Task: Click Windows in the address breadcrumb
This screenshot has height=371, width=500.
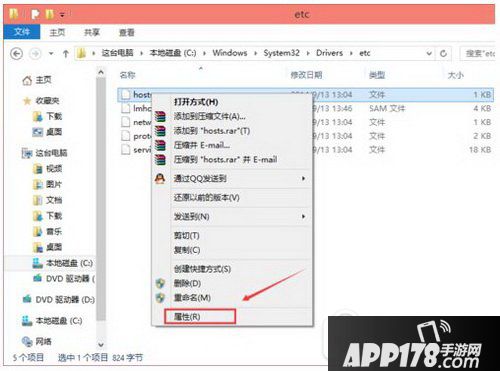Action: (x=230, y=53)
